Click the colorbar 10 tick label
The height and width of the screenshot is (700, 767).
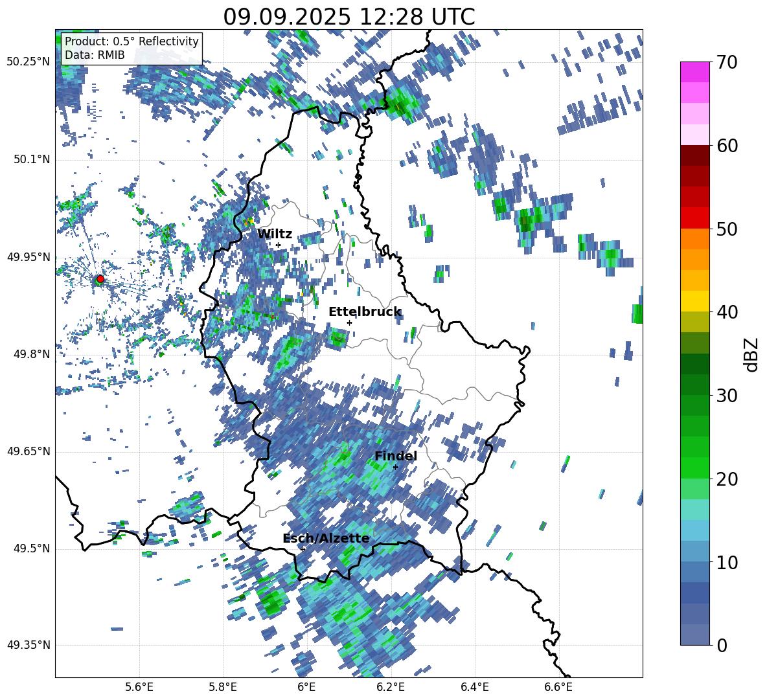727,562
